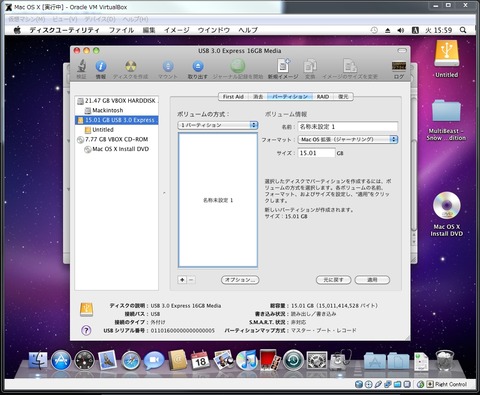Viewport: 480px width, 395px height.
Task: Open Mac OS X Install DVD desktop icon
Action: click(x=447, y=205)
